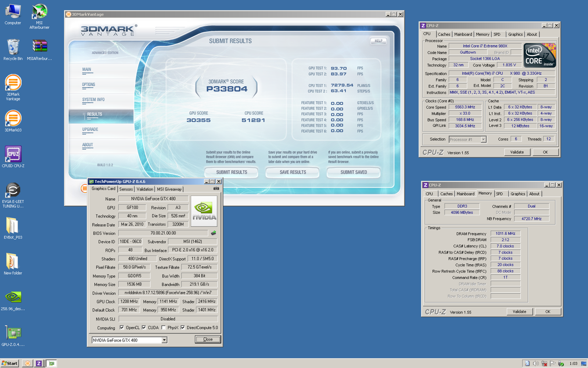Click the DRAM Frequency value 1011.6 MHz
The height and width of the screenshot is (368, 588).
tap(505, 233)
